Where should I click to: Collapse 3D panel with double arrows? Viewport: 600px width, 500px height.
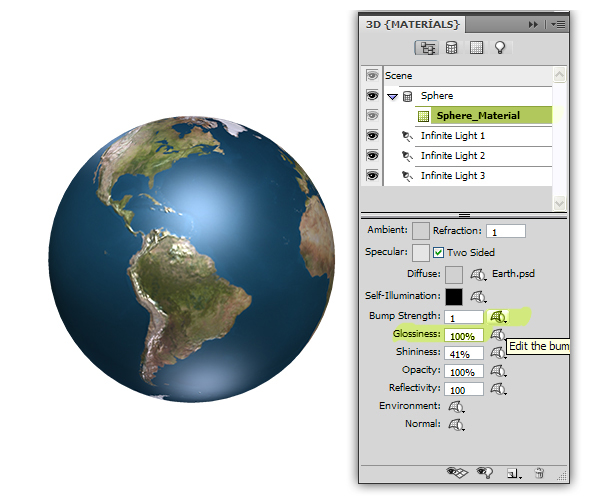click(x=533, y=25)
